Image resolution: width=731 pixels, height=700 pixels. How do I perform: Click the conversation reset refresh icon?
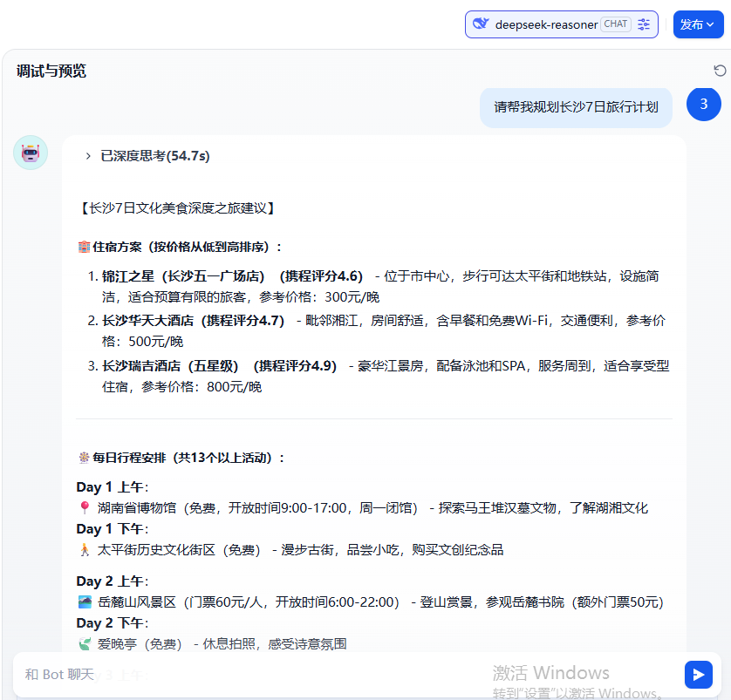point(719,70)
